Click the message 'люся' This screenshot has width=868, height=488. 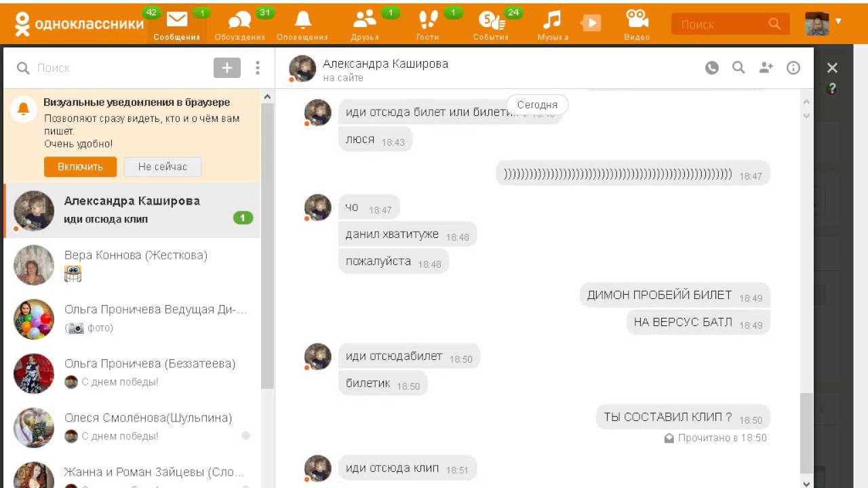[x=375, y=140]
